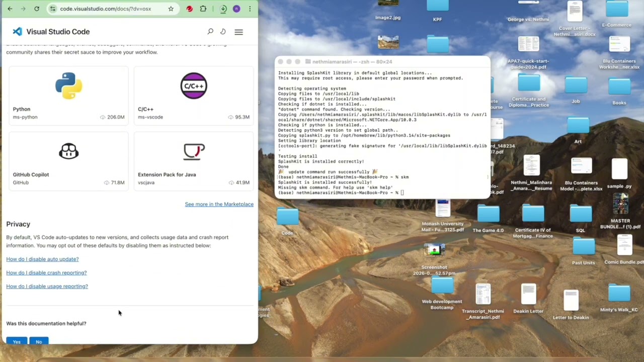
Task: Select Transcript Nethmi Amarasiri pdf
Action: pos(483,302)
